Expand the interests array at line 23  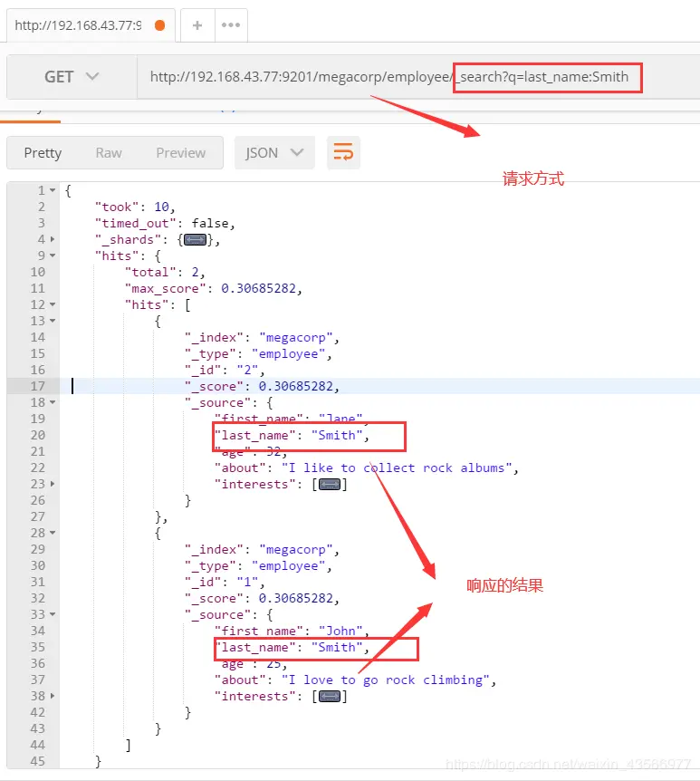click(x=53, y=484)
